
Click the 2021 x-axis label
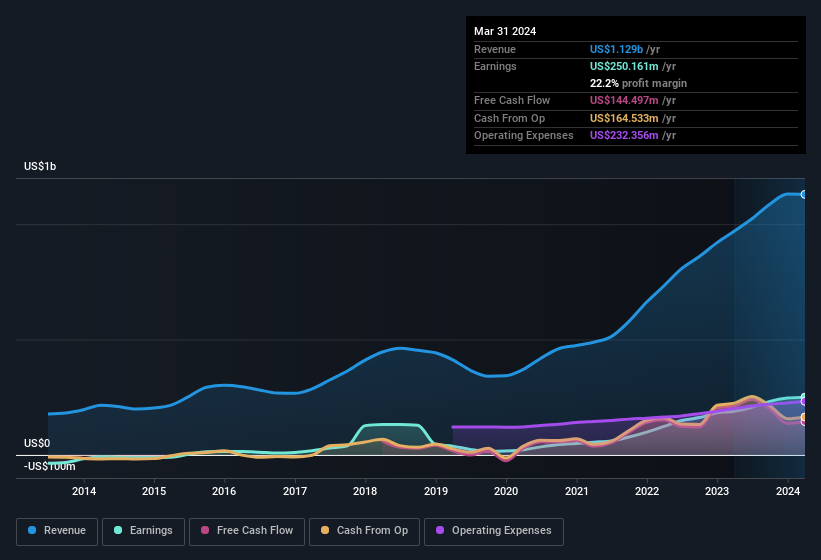pos(576,491)
